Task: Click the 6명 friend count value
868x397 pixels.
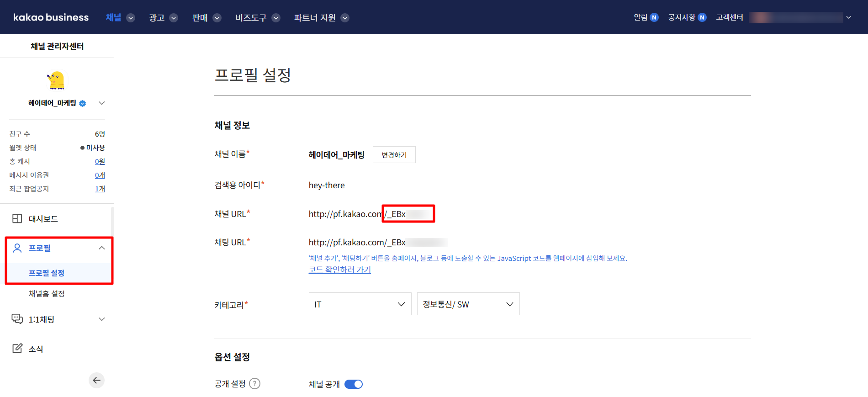Action: point(100,134)
